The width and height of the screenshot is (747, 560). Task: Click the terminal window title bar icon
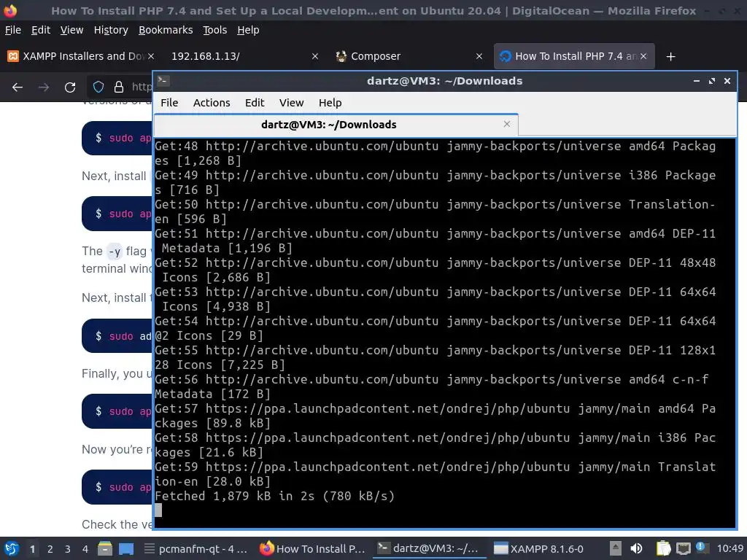(x=163, y=80)
